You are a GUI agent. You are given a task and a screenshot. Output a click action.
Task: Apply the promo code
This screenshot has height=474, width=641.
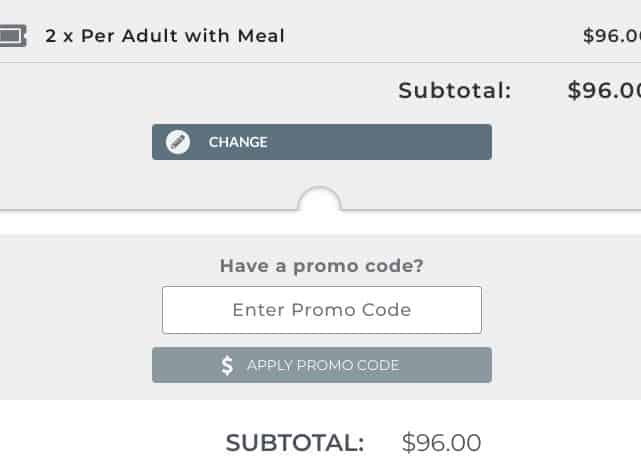322,365
